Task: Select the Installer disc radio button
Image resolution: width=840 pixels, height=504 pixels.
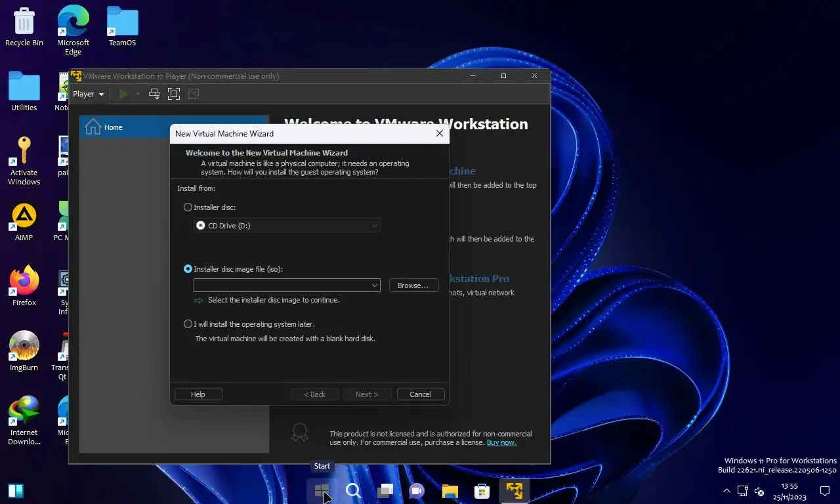Action: coord(188,207)
